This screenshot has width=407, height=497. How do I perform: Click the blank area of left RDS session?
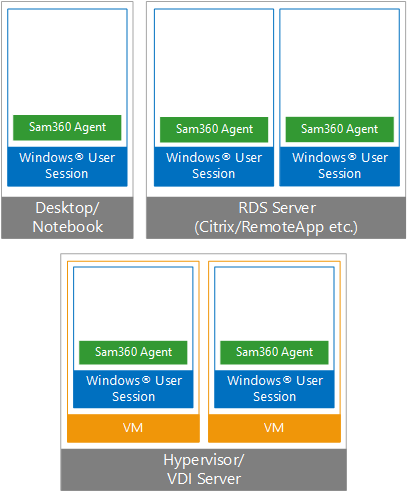point(214,63)
